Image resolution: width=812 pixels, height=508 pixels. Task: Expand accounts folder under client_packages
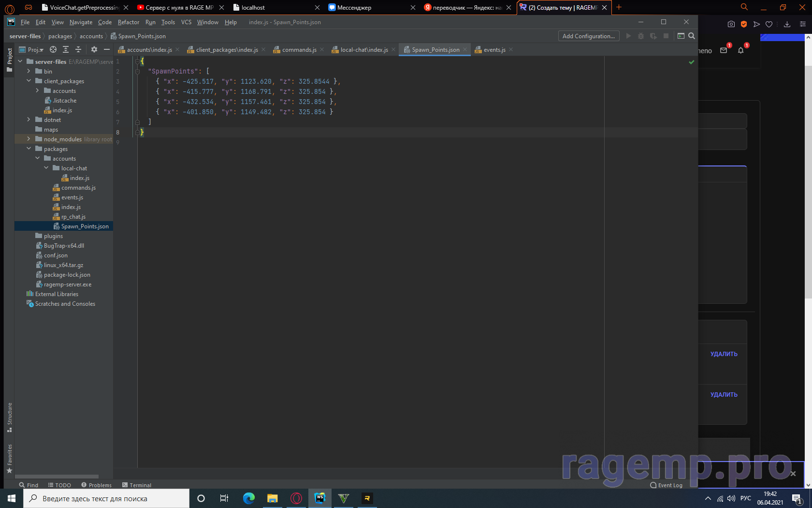tap(38, 90)
